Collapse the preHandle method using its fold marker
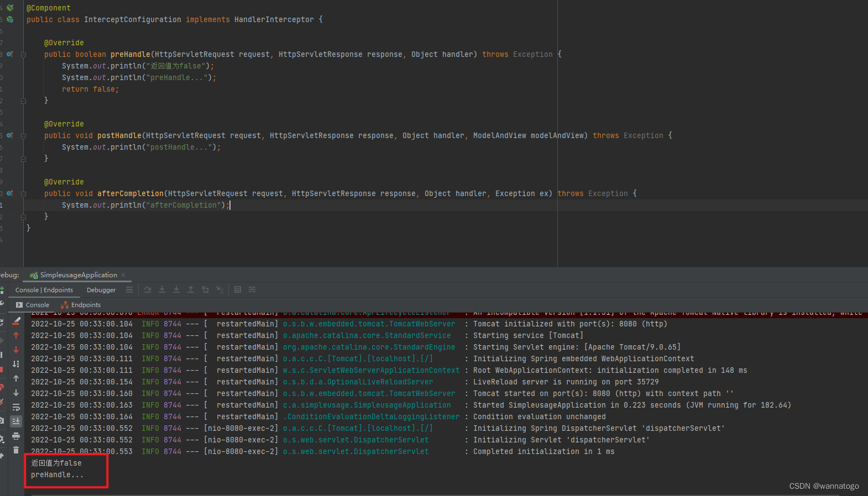The height and width of the screenshot is (496, 868). [x=24, y=55]
